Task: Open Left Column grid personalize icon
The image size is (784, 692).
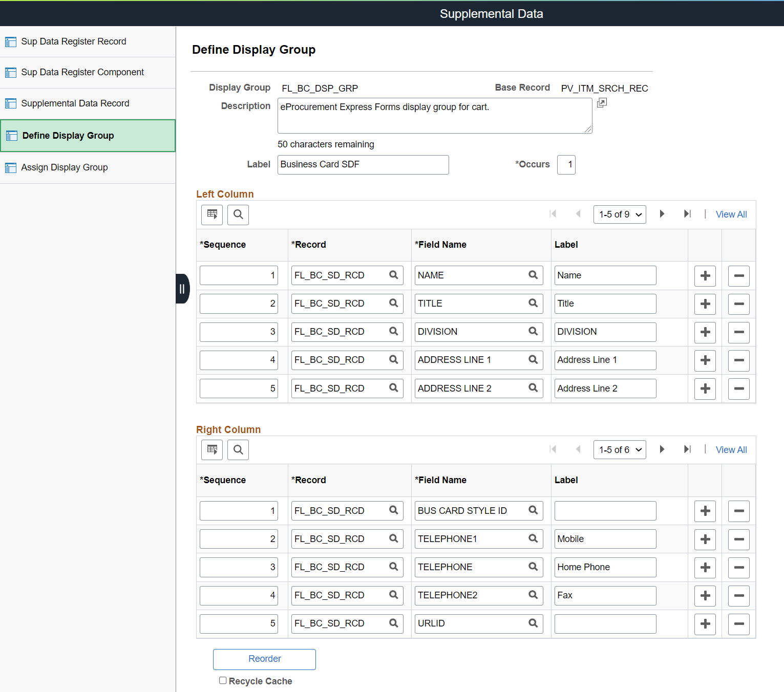Action: [212, 214]
